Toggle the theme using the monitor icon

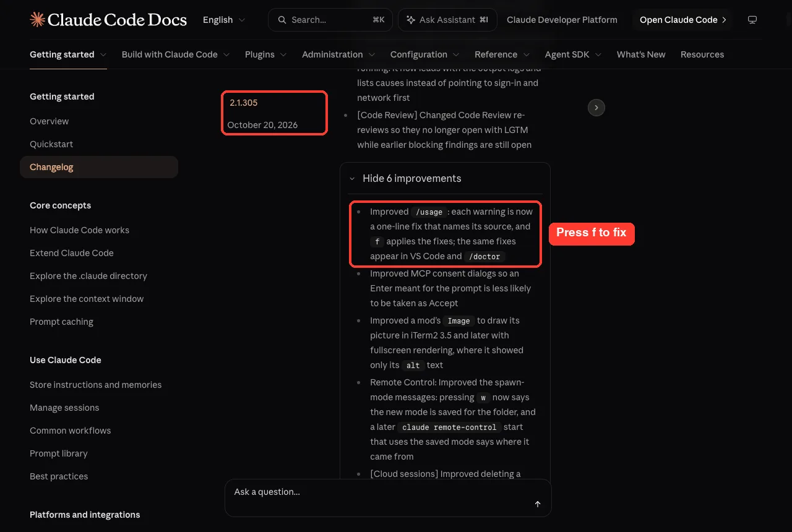[752, 20]
